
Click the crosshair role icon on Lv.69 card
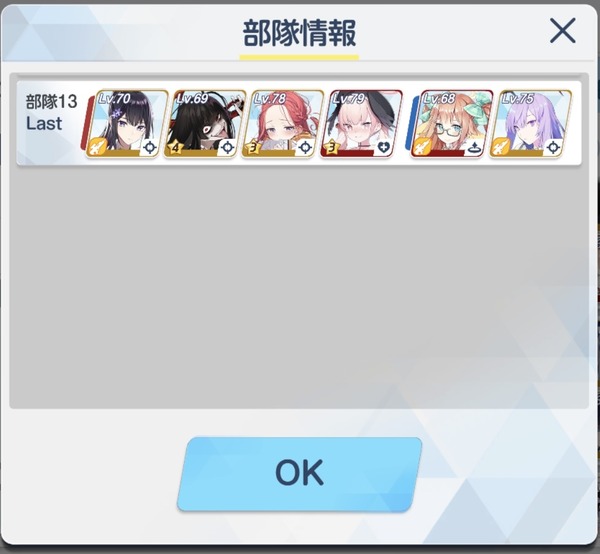(x=228, y=147)
